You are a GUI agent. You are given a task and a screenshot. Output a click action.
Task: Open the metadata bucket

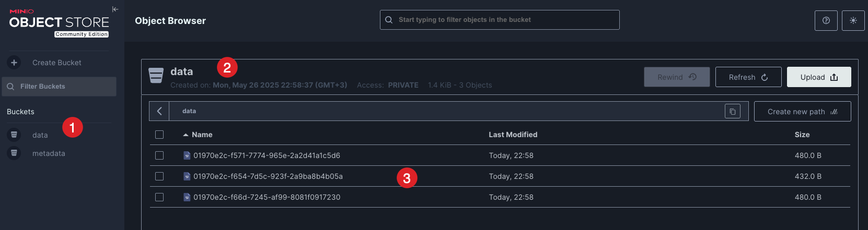coord(49,153)
